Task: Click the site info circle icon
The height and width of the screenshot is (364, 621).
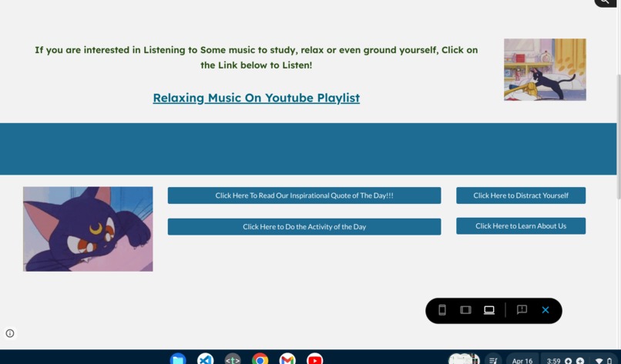Action: 10,333
